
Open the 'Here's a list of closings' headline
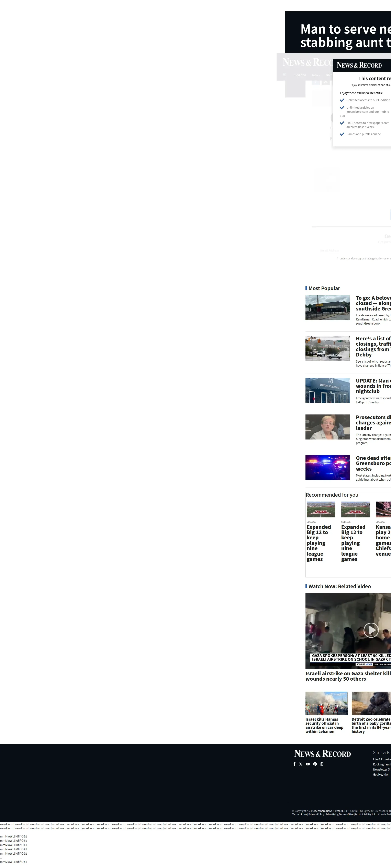point(373,346)
